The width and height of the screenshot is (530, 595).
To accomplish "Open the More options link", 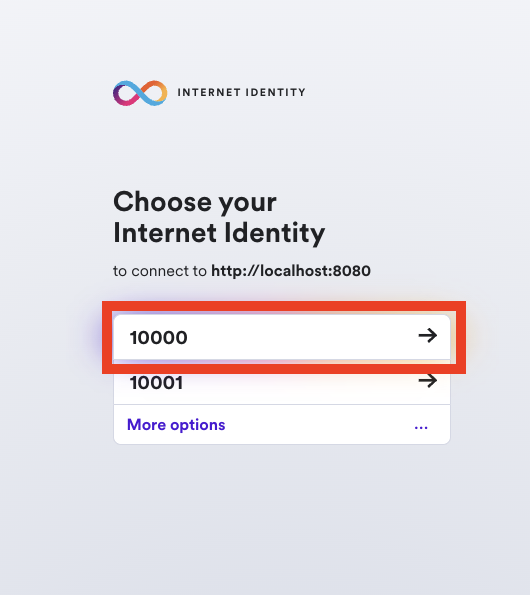I will pyautogui.click(x=282, y=425).
